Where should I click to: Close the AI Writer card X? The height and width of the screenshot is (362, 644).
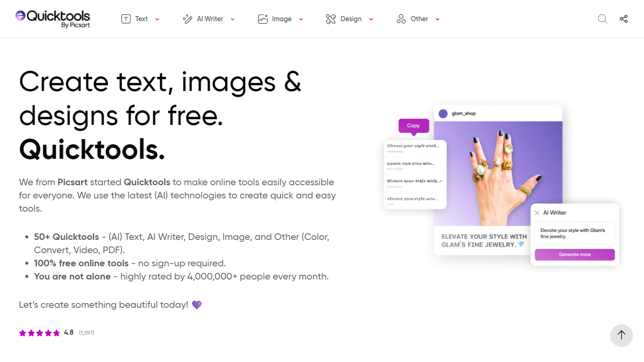point(537,213)
